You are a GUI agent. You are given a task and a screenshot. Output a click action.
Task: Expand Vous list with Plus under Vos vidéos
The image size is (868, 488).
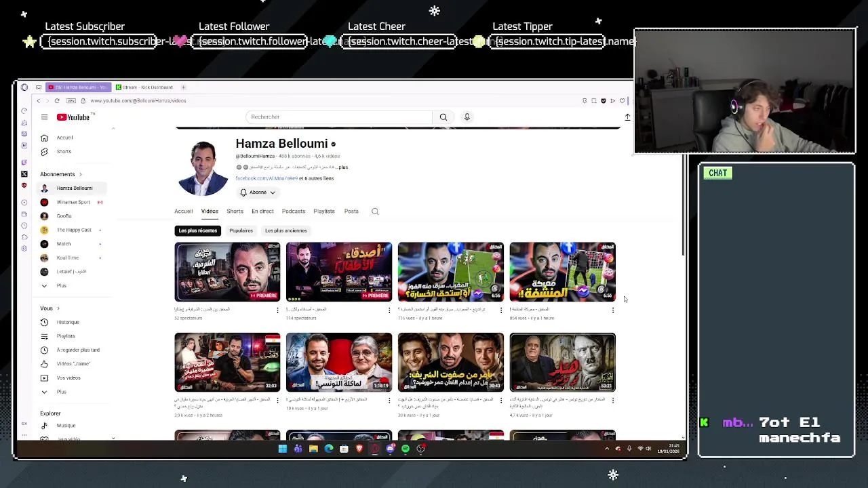62,392
